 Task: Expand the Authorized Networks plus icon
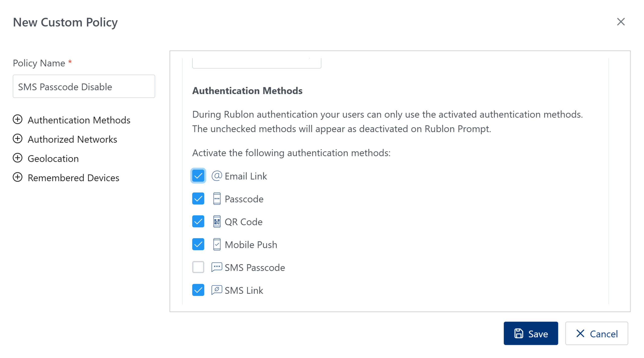click(18, 139)
